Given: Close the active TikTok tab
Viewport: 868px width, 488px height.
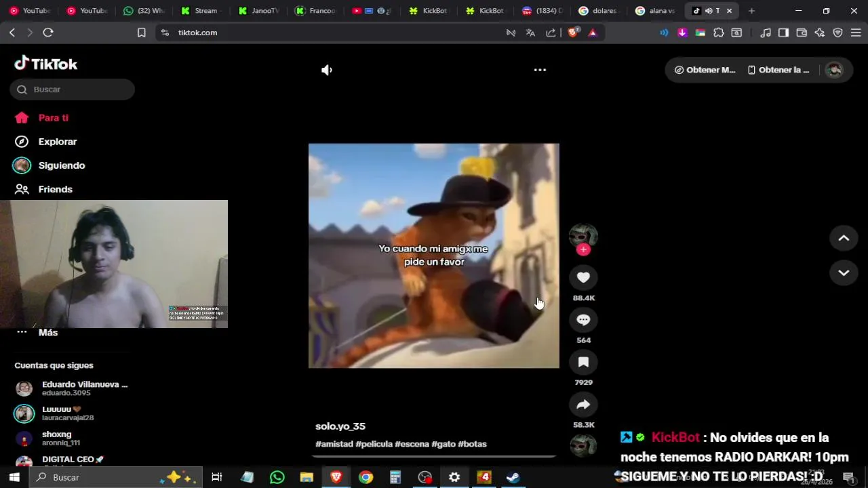Looking at the screenshot, I should [729, 11].
